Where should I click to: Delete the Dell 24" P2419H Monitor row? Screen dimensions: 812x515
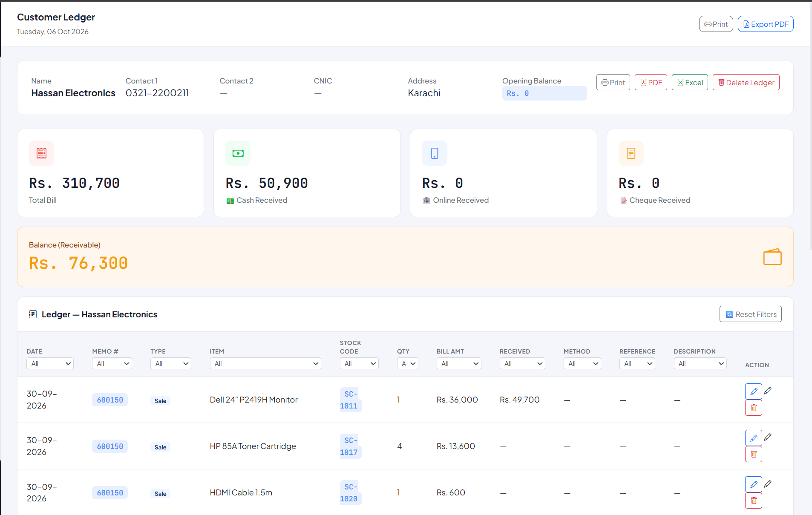click(753, 408)
